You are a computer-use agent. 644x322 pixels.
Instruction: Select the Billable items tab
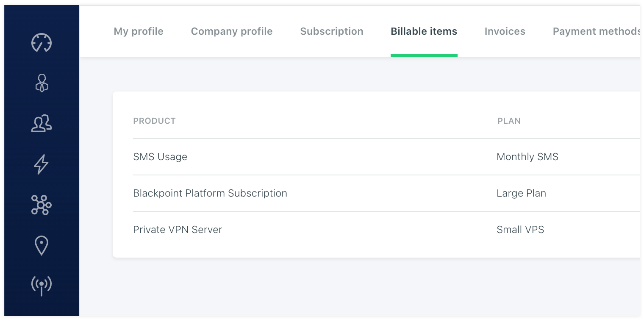pyautogui.click(x=424, y=31)
